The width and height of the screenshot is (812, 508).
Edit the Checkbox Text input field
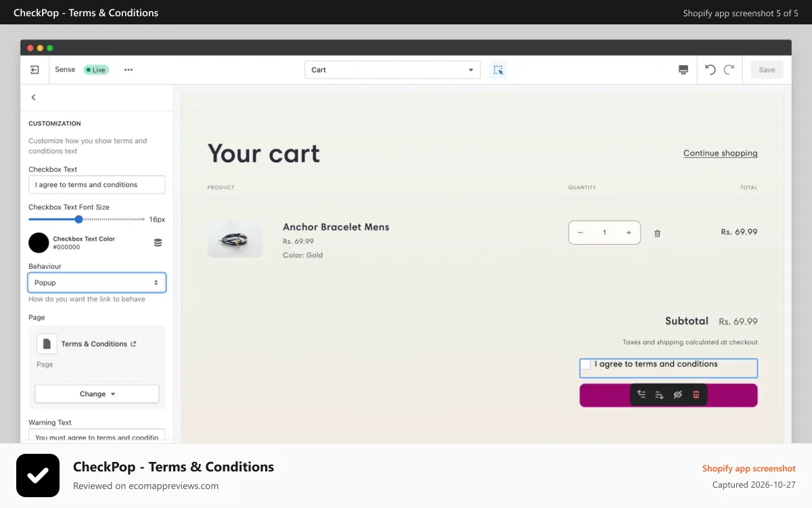(97, 184)
